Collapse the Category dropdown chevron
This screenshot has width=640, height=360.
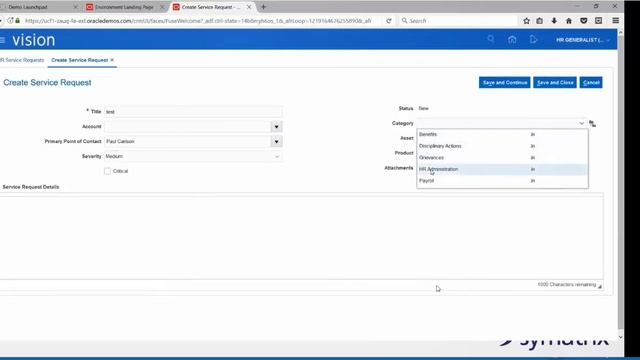coord(582,123)
